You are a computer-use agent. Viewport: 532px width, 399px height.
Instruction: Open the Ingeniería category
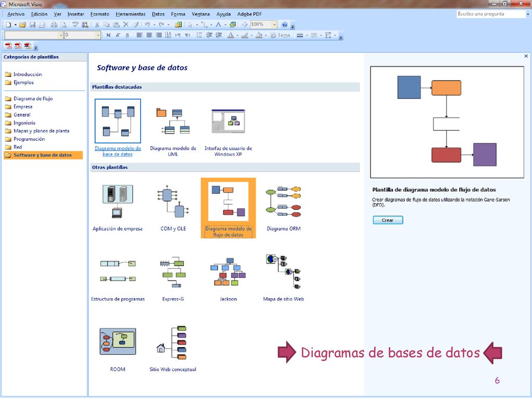[x=20, y=123]
